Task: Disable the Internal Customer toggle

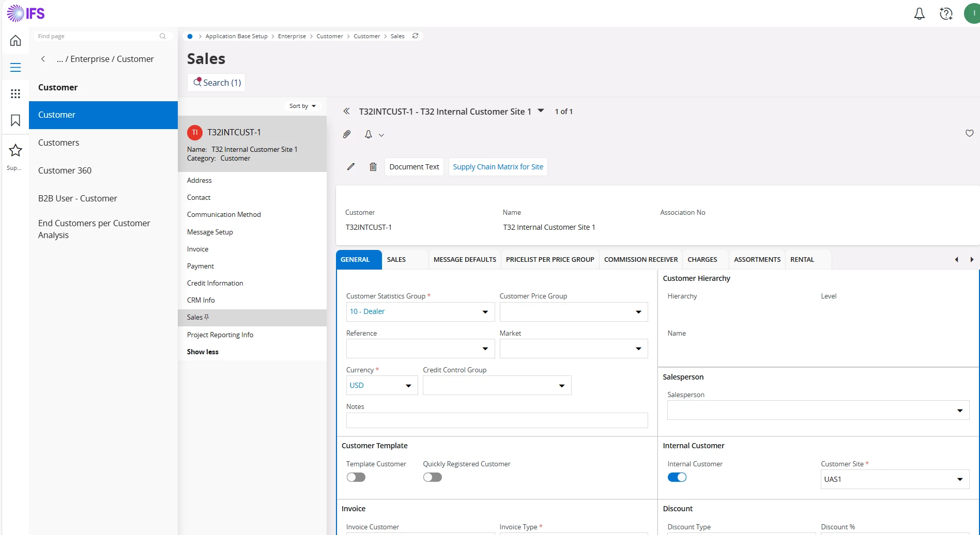Action: (677, 477)
